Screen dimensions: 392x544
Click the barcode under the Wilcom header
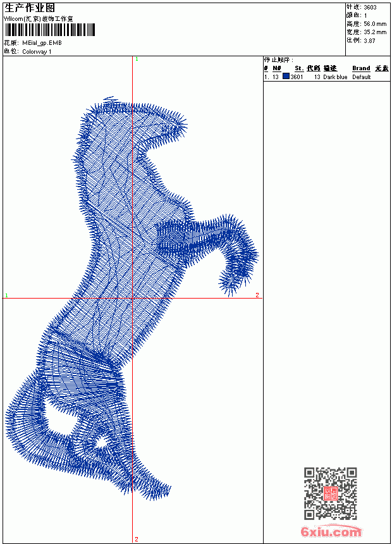click(49, 30)
